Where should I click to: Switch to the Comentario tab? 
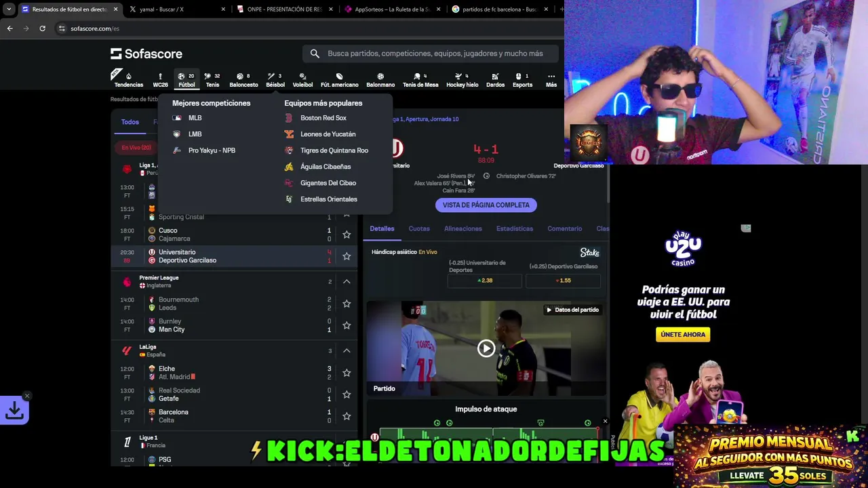coord(565,228)
